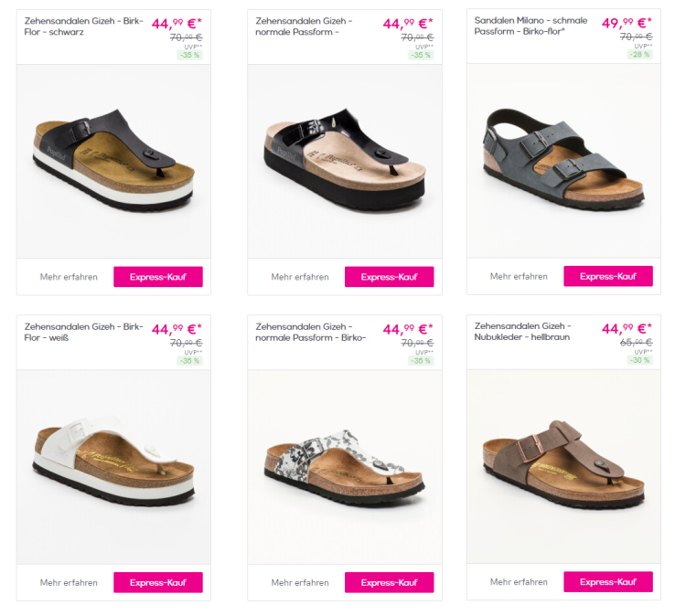The height and width of the screenshot is (616, 686).
Task: Open the white Gizeh platform sandal image
Action: click(113, 466)
